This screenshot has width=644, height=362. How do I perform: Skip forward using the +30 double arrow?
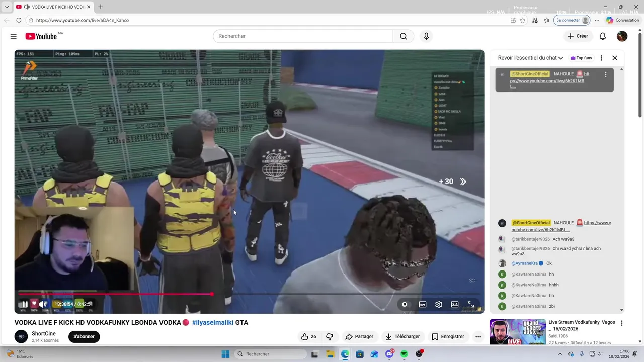[463, 182]
